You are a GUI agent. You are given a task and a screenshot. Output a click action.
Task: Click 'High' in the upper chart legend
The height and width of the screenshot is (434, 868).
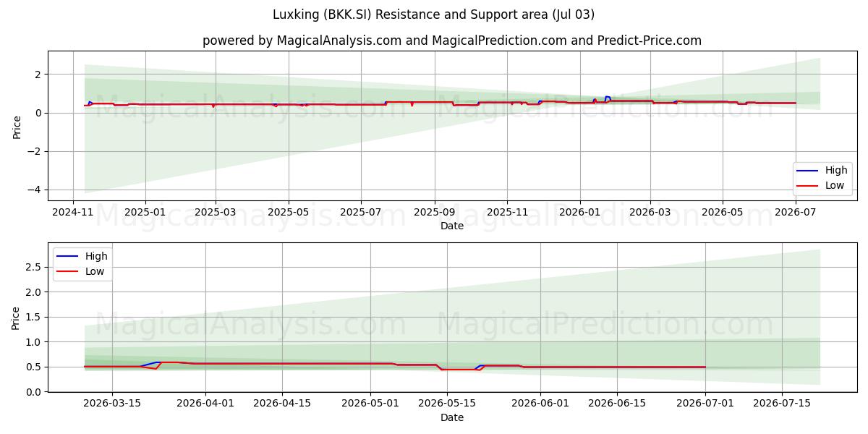836,171
